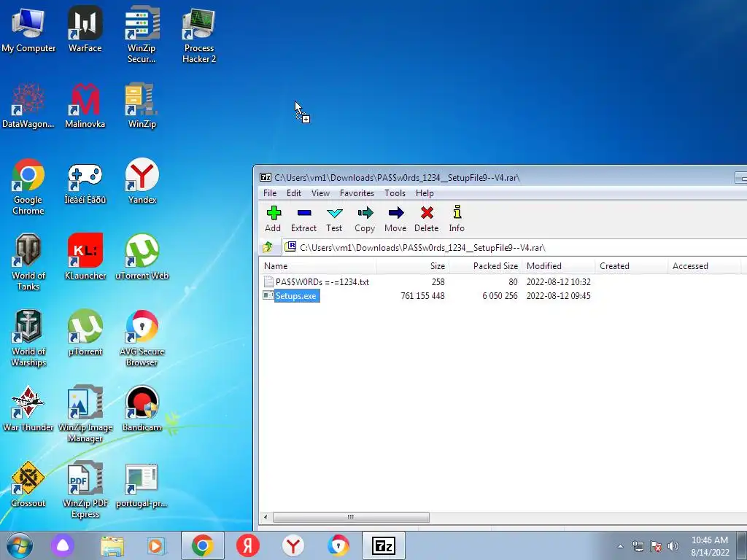
Task: Select uTorrent Web desktop shortcut
Action: (x=142, y=257)
